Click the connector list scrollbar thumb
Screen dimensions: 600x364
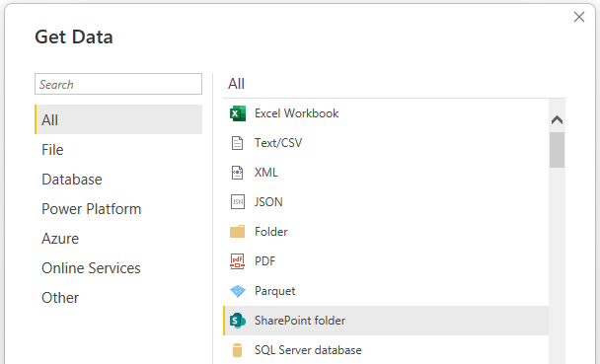point(557,150)
